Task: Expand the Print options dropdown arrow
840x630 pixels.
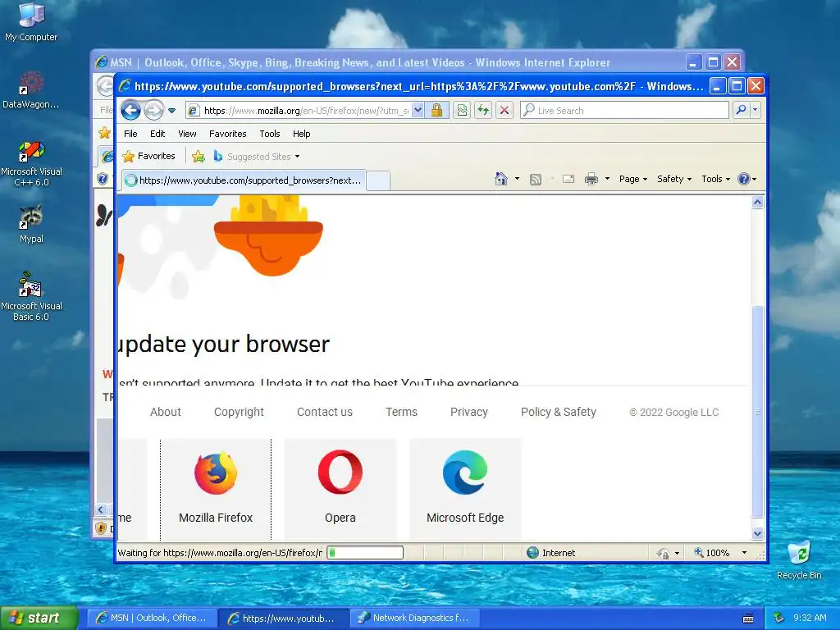Action: pyautogui.click(x=607, y=179)
